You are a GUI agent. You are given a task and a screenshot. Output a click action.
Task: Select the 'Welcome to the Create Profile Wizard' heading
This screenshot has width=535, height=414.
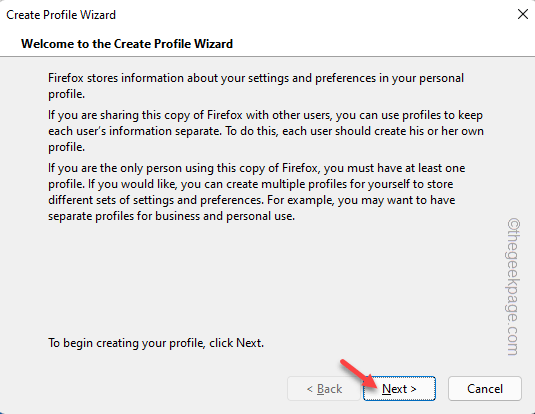click(127, 44)
